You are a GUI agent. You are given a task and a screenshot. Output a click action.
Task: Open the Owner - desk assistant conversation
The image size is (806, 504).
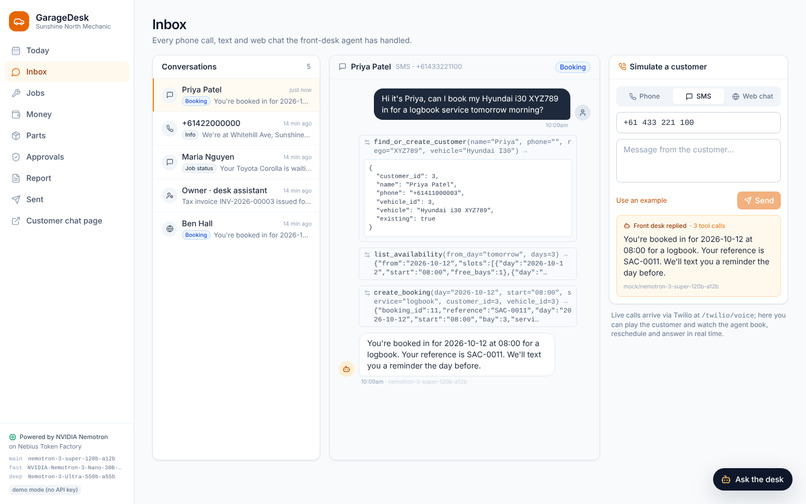click(x=236, y=195)
